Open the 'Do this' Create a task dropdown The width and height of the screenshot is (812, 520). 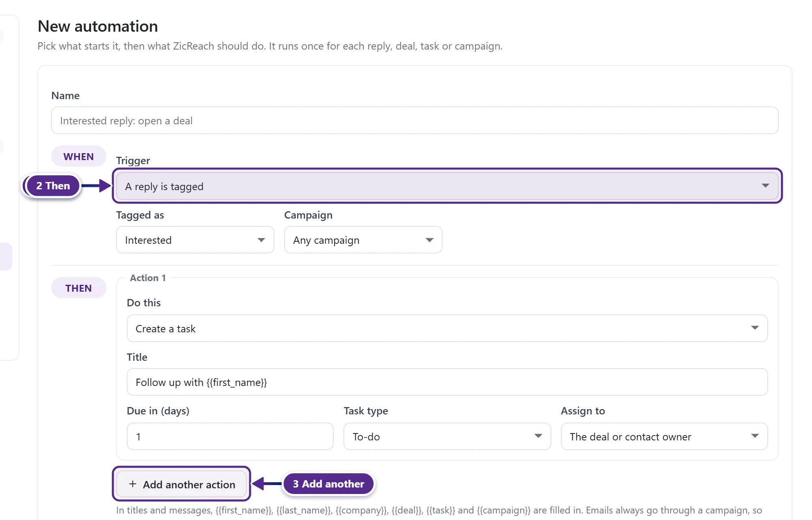tap(447, 328)
